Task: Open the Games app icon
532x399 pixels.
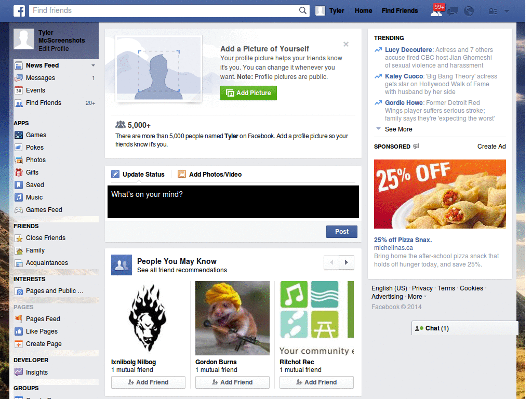Action: pos(19,135)
